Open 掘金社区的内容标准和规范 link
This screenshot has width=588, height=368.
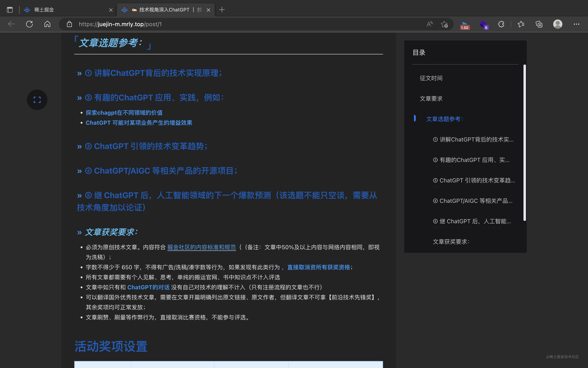202,247
